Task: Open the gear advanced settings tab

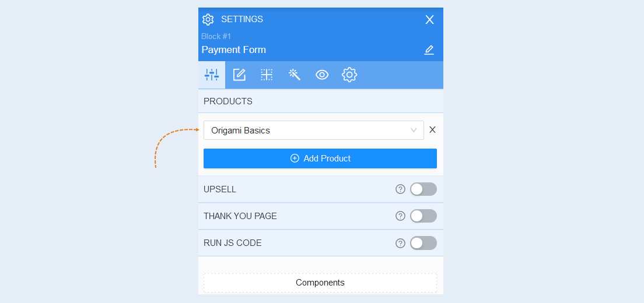Action: (x=349, y=75)
